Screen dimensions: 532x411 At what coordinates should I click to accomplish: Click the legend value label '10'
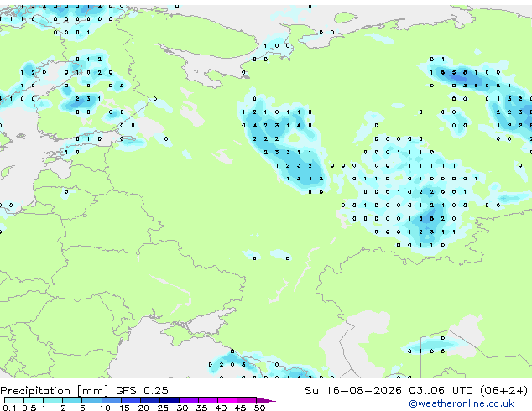tap(105, 408)
